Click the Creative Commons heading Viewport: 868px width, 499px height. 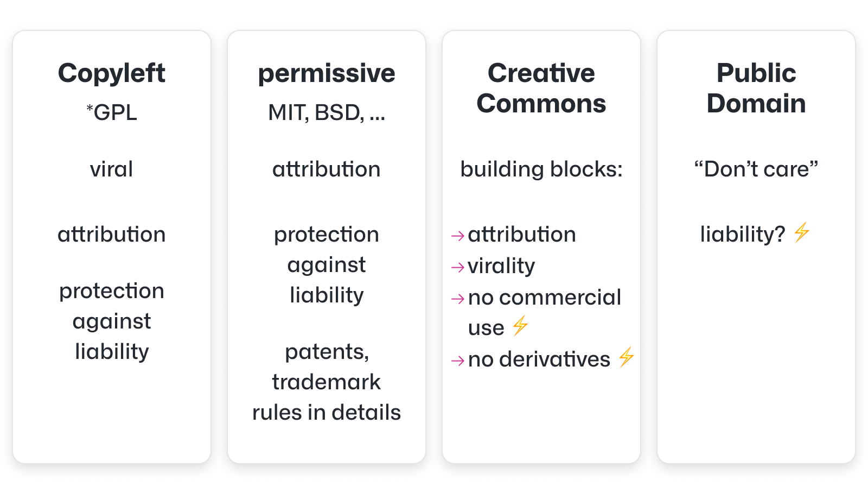click(x=541, y=88)
